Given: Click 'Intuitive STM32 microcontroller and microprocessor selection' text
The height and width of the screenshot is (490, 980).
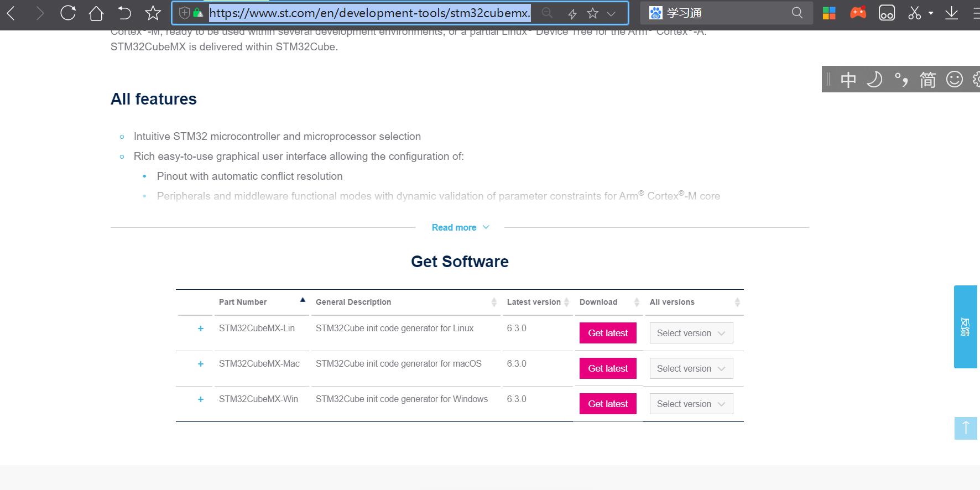Looking at the screenshot, I should pos(277,136).
